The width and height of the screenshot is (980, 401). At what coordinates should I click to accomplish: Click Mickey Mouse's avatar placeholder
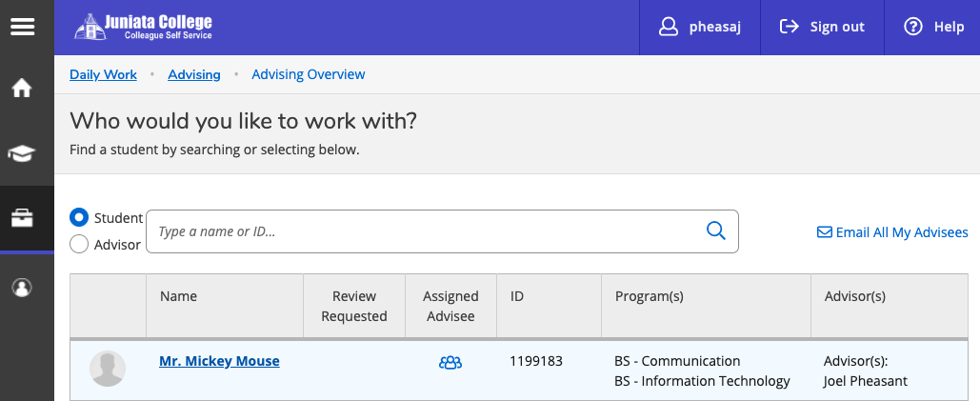108,369
